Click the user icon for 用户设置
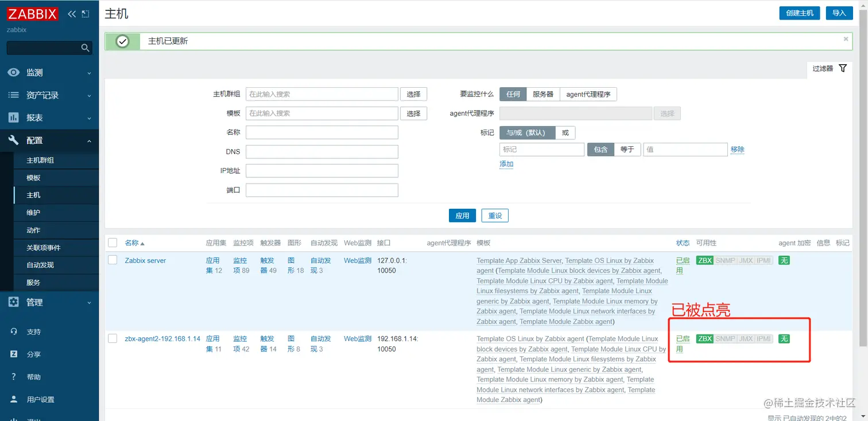Screen dimensions: 868x421 coord(14,399)
